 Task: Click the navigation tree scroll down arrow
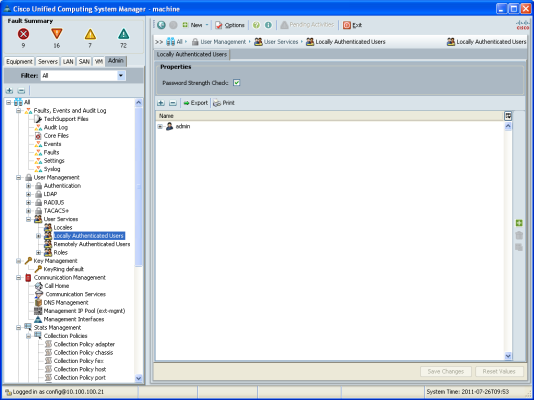[x=139, y=378]
